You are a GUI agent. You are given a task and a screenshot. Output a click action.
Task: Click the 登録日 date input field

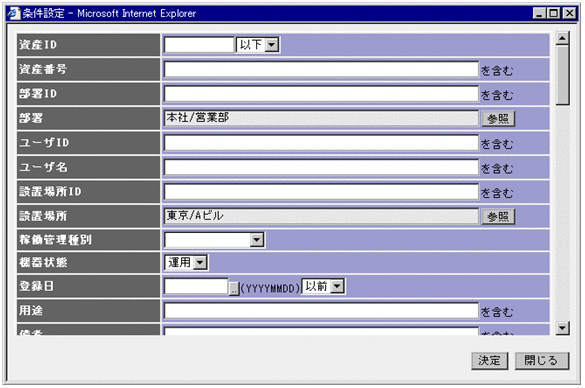196,287
